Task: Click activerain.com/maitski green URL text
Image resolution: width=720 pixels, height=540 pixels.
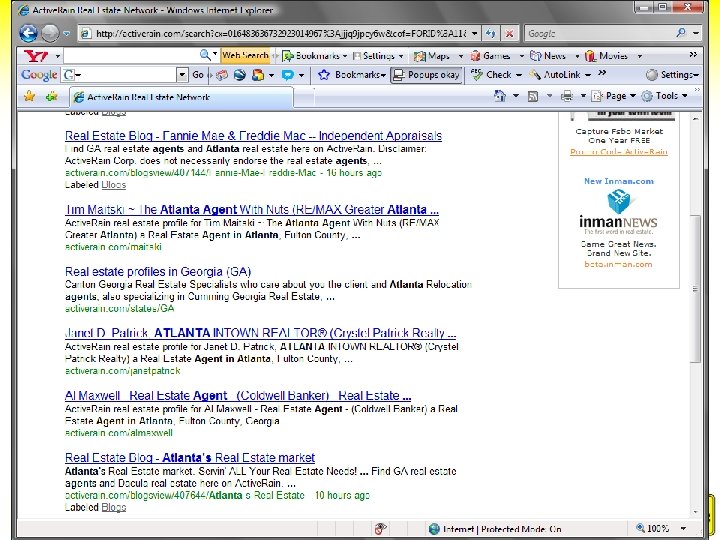Action: (x=113, y=247)
